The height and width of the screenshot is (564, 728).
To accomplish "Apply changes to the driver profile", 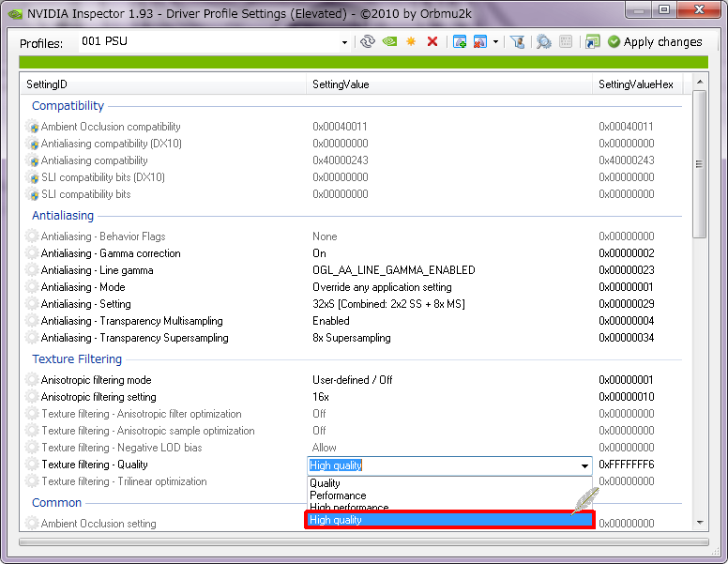I will (x=655, y=42).
